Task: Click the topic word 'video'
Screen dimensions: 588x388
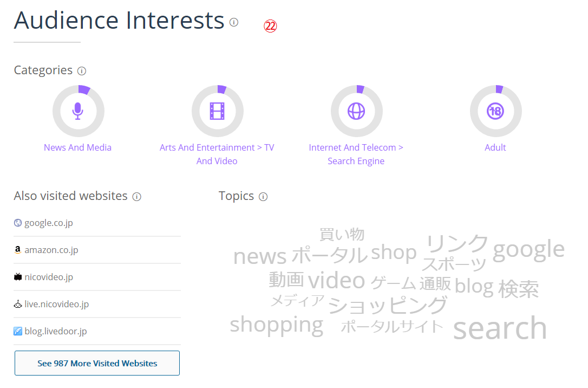Action: pyautogui.click(x=336, y=280)
